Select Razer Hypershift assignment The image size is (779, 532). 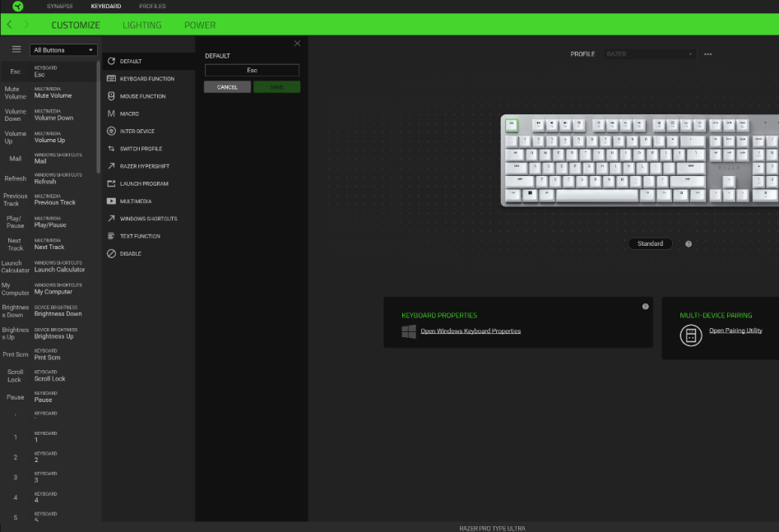coord(146,166)
